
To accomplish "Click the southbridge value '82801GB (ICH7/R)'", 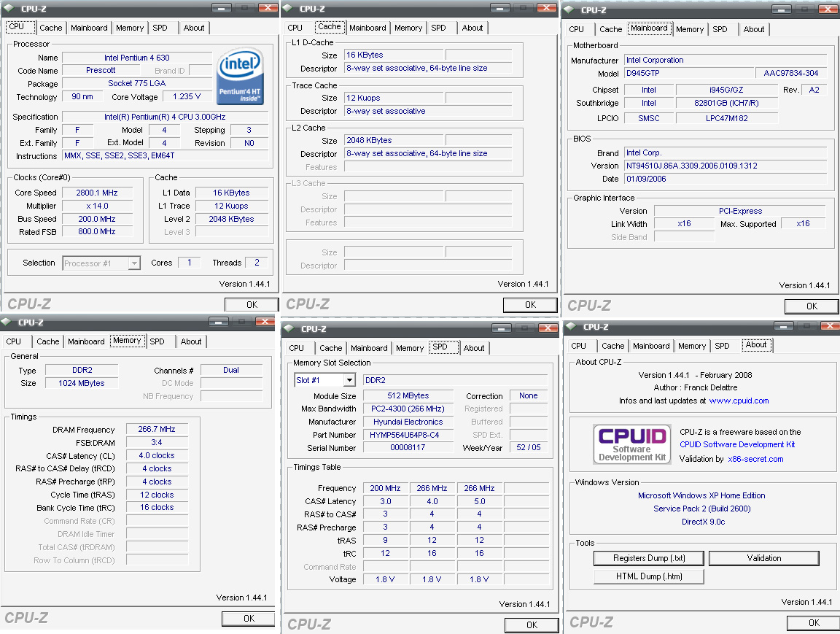I will 726,103.
